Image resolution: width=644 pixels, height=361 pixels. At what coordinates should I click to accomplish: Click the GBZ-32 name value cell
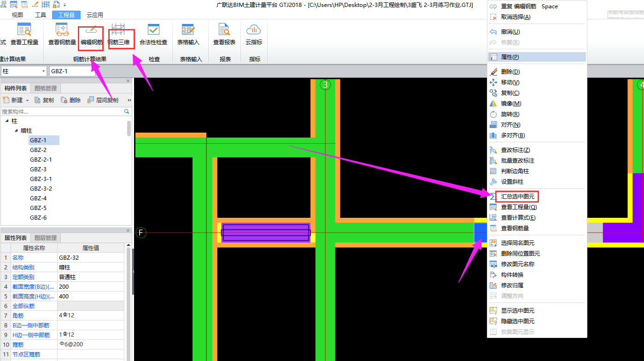tap(91, 258)
